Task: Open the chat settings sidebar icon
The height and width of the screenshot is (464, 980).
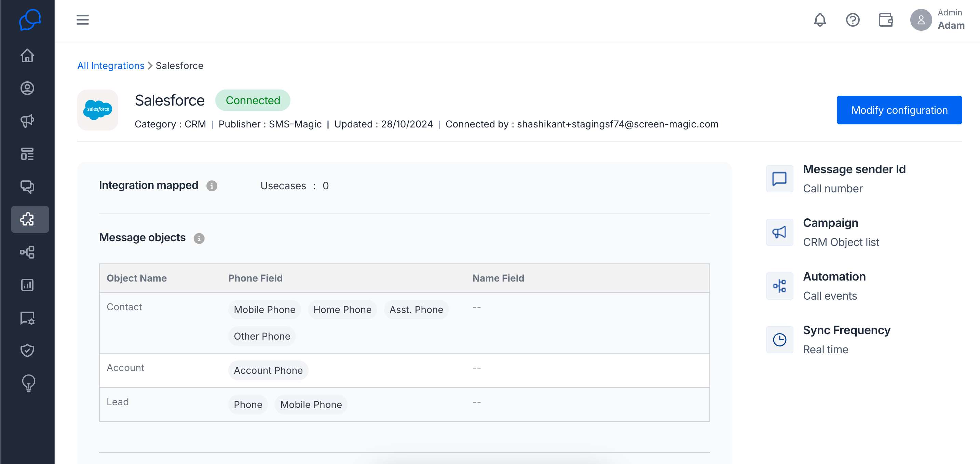Action: (x=27, y=318)
